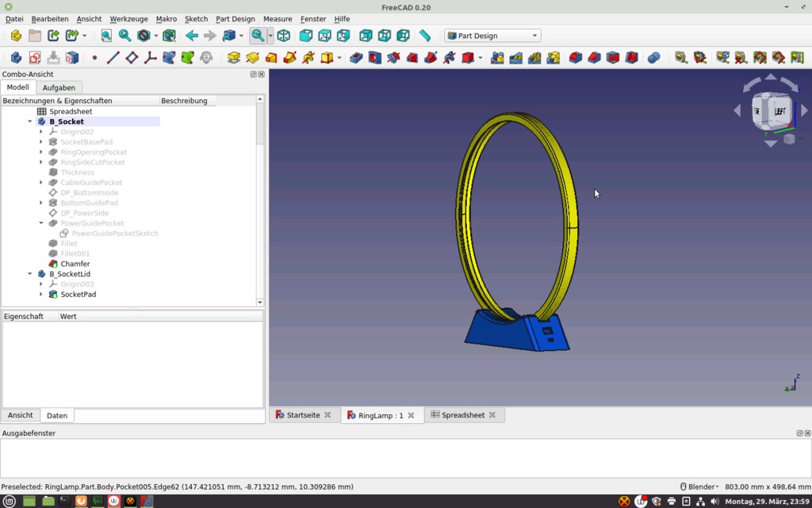
Task: Open the Part Design menu
Action: (x=236, y=18)
